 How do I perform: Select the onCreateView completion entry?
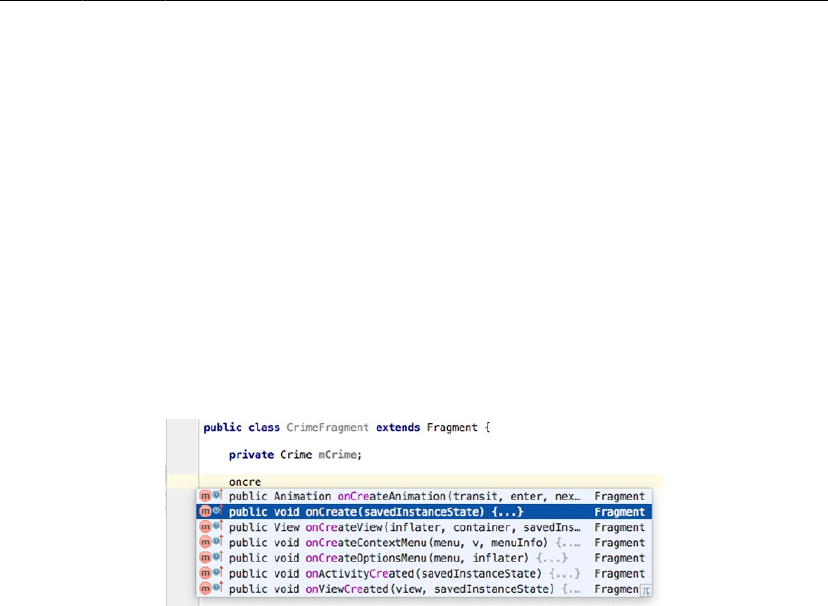pos(424,527)
